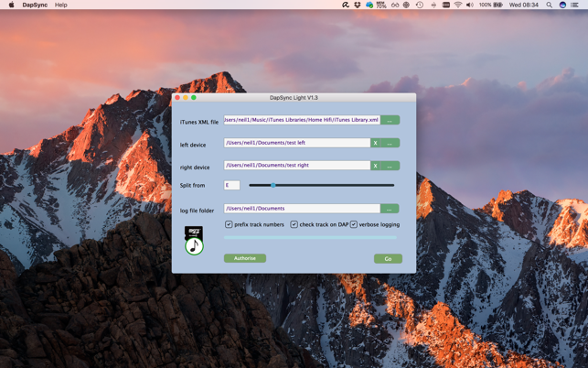The width and height of the screenshot is (588, 368).
Task: Click the DapSync SD card music note logo
Action: tap(194, 241)
